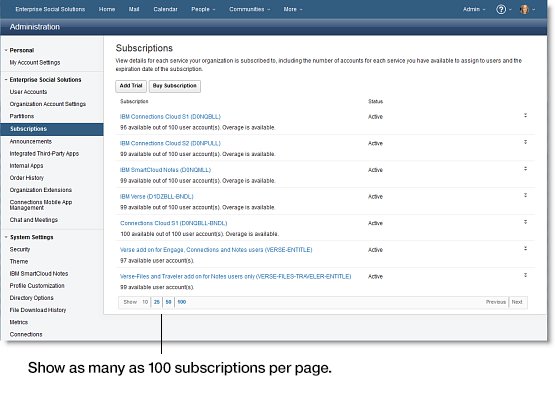Open the People dropdown menu
Image resolution: width=555 pixels, height=408 pixels.
[203, 9]
